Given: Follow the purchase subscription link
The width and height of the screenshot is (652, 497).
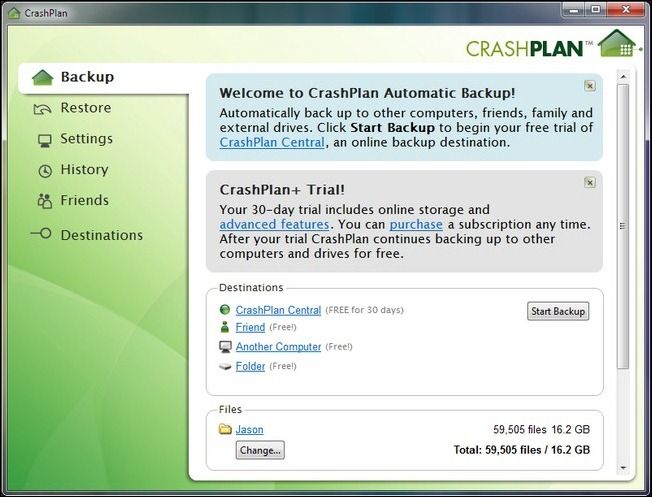Looking at the screenshot, I should 416,224.
